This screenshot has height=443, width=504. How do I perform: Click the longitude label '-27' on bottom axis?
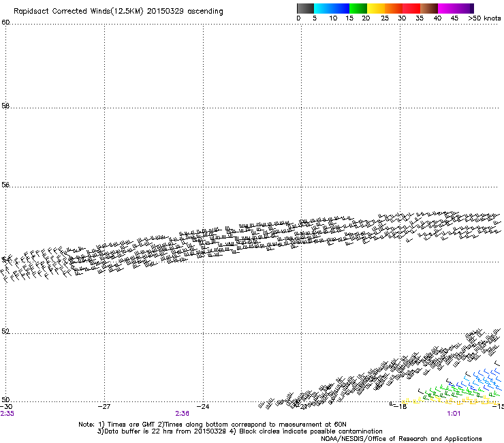[x=104, y=407]
